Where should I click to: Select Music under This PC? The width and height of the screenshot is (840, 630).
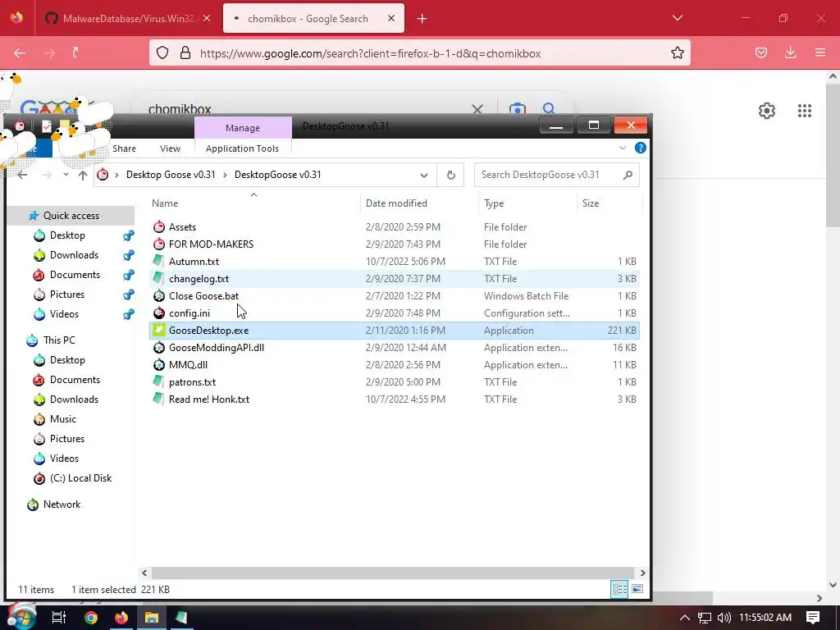[x=62, y=419]
